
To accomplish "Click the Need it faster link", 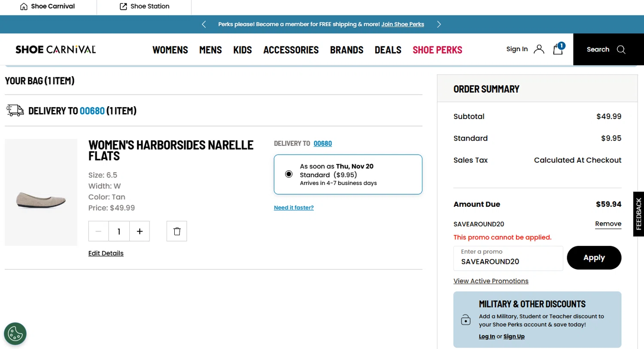I will (294, 208).
